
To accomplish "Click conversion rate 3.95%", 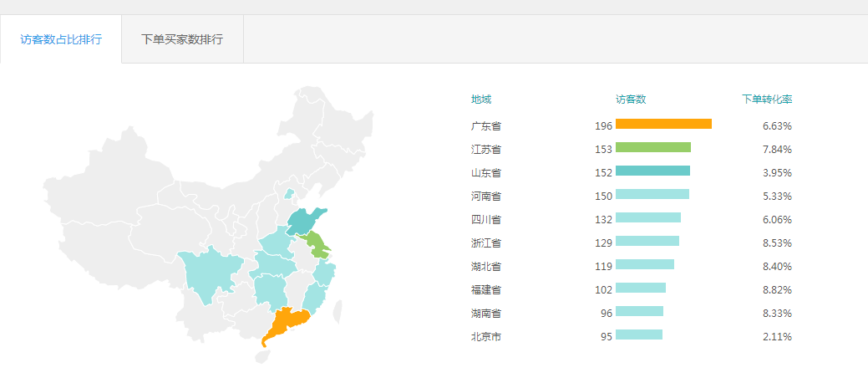I will pyautogui.click(x=777, y=173).
